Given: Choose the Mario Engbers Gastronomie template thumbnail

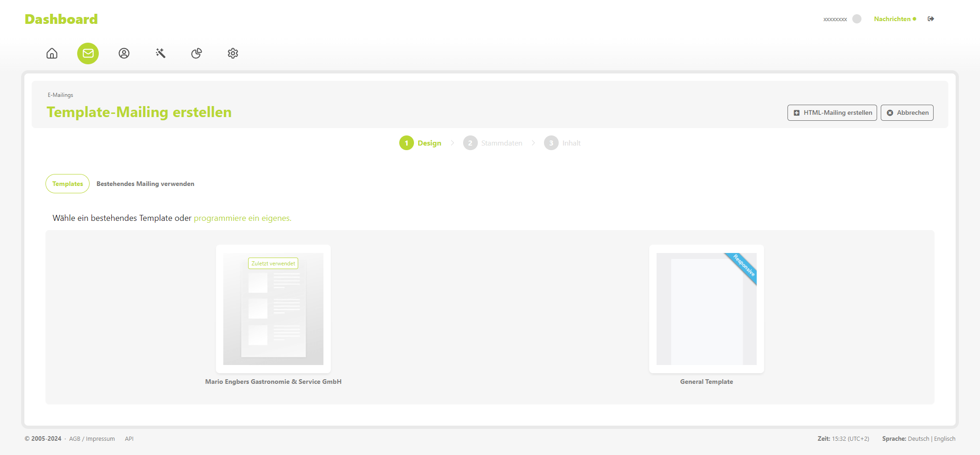Looking at the screenshot, I should (x=273, y=309).
